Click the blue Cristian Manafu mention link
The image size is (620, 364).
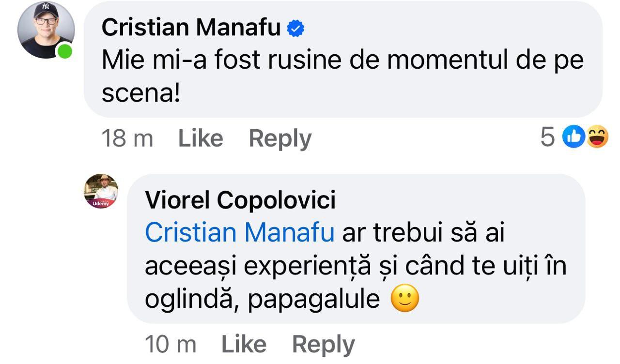(240, 233)
